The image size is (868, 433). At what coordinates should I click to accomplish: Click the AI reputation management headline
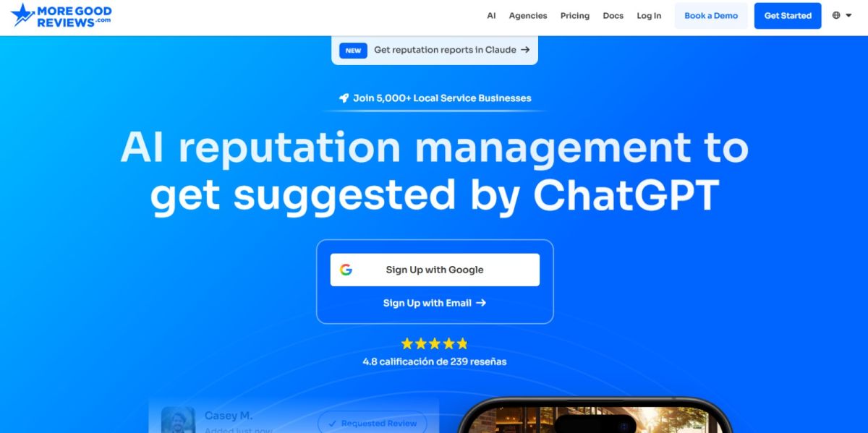tap(435, 171)
